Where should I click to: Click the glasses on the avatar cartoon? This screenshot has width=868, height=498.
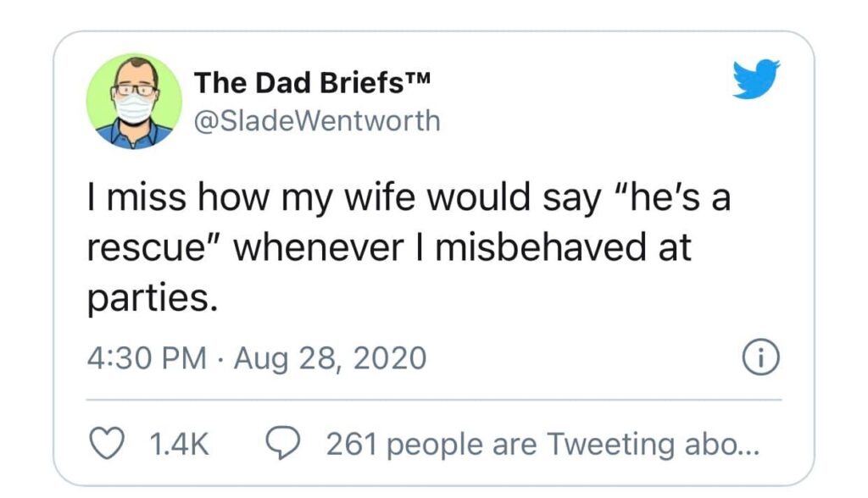134,89
